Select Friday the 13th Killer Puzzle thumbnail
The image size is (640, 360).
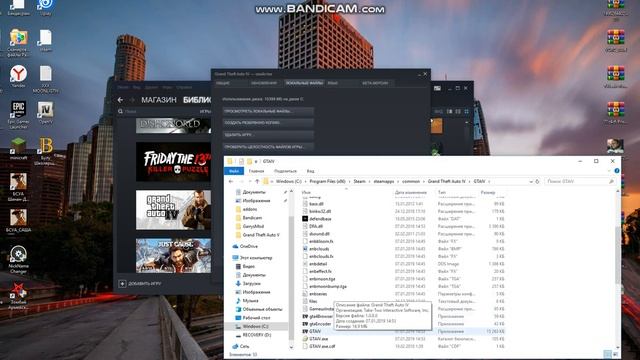173,162
